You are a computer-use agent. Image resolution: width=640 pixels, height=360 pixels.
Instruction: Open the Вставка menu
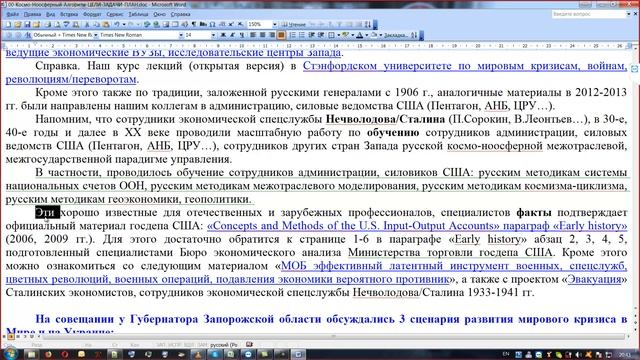69,14
